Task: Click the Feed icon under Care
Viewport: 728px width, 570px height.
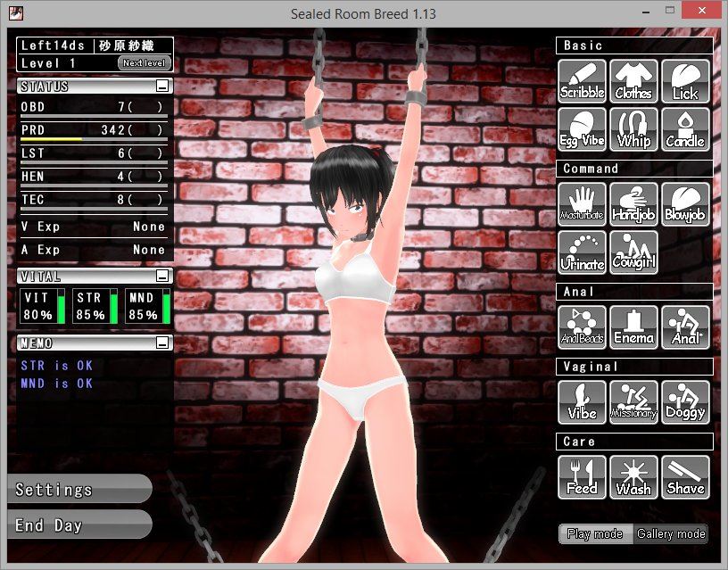Action: pyautogui.click(x=582, y=476)
